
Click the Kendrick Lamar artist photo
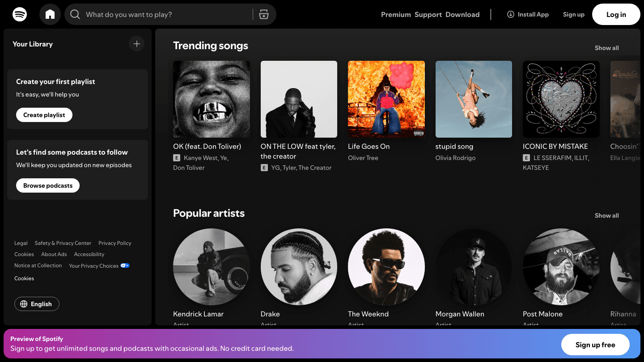[212, 267]
